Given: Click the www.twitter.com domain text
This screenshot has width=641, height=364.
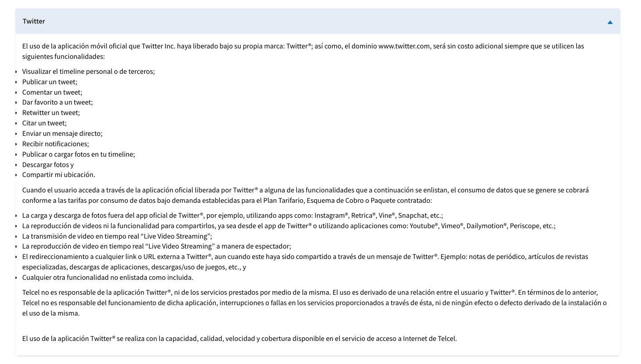Looking at the screenshot, I should (404, 46).
